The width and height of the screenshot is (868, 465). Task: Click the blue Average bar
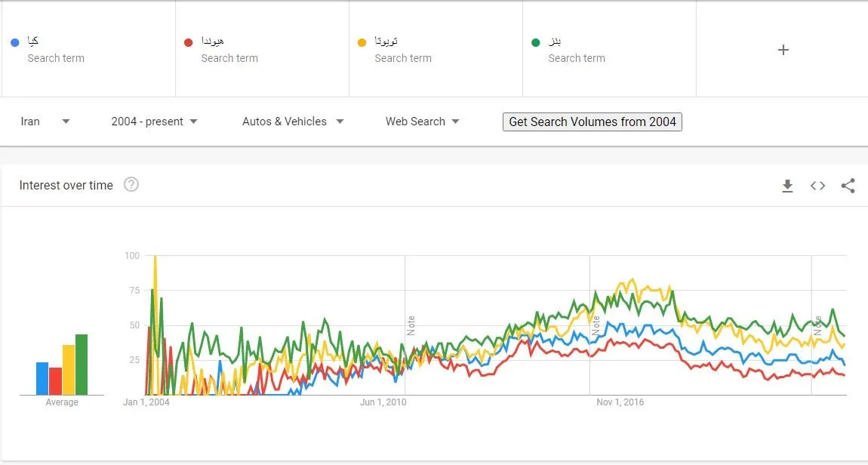tap(42, 379)
